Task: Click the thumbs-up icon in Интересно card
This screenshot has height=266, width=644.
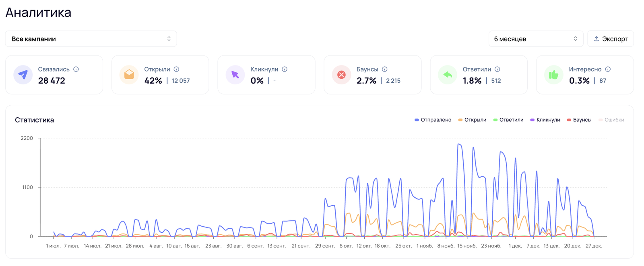Action: [554, 75]
